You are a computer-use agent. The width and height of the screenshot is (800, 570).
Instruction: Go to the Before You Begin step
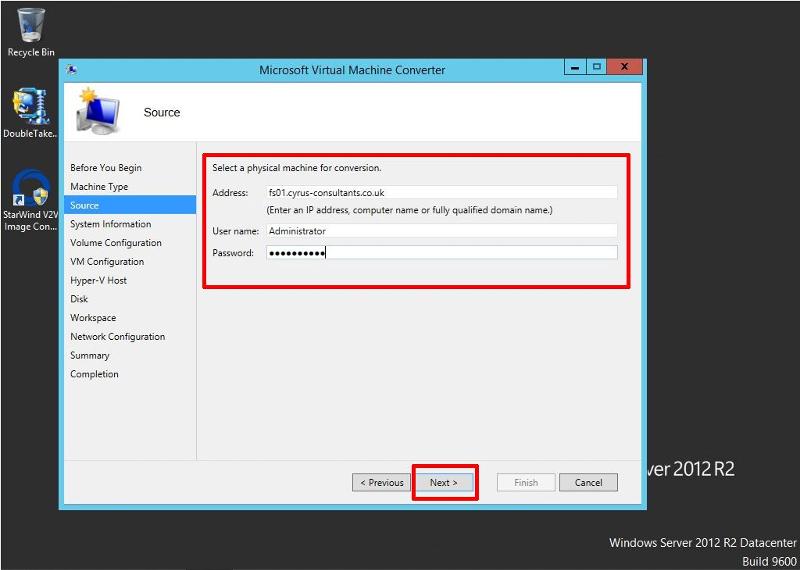pyautogui.click(x=106, y=168)
